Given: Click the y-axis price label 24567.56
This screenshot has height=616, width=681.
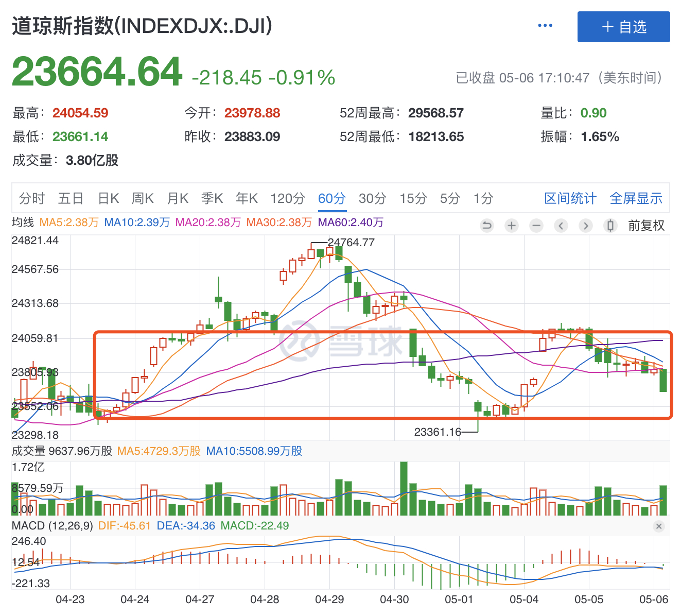Looking at the screenshot, I should pyautogui.click(x=35, y=269).
